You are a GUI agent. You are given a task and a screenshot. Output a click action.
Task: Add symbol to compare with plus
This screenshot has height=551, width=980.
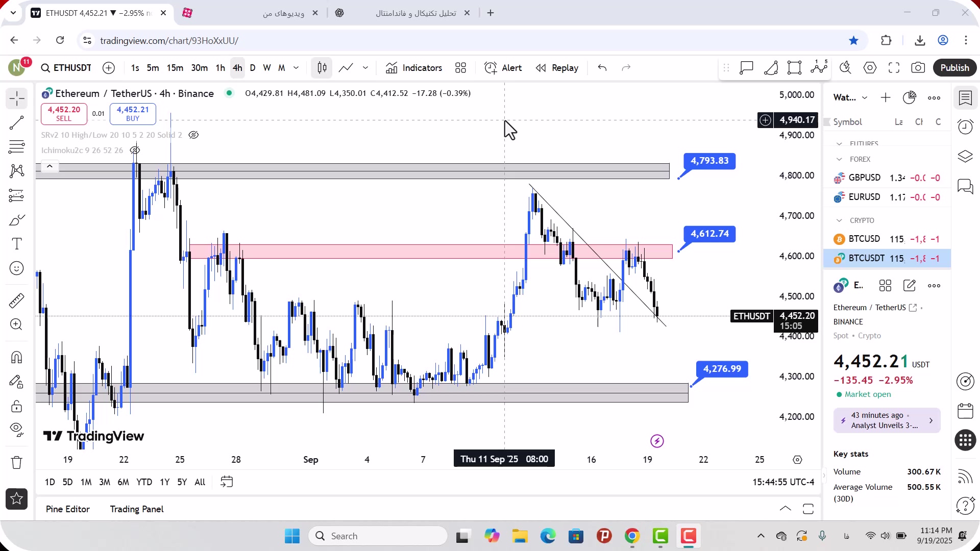(x=109, y=68)
